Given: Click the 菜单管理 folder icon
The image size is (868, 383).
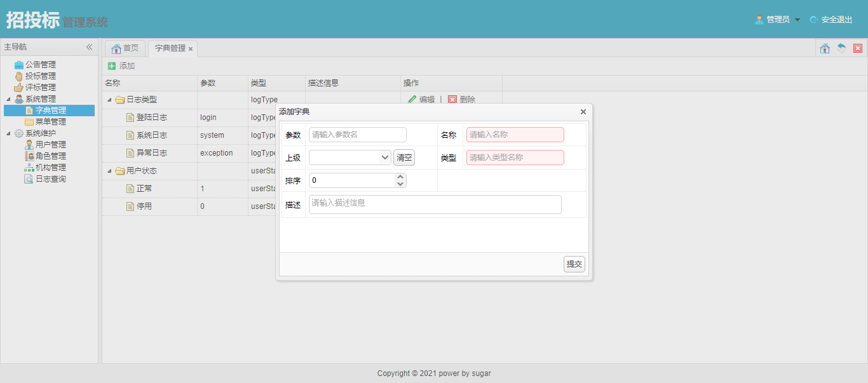Looking at the screenshot, I should coord(29,122).
